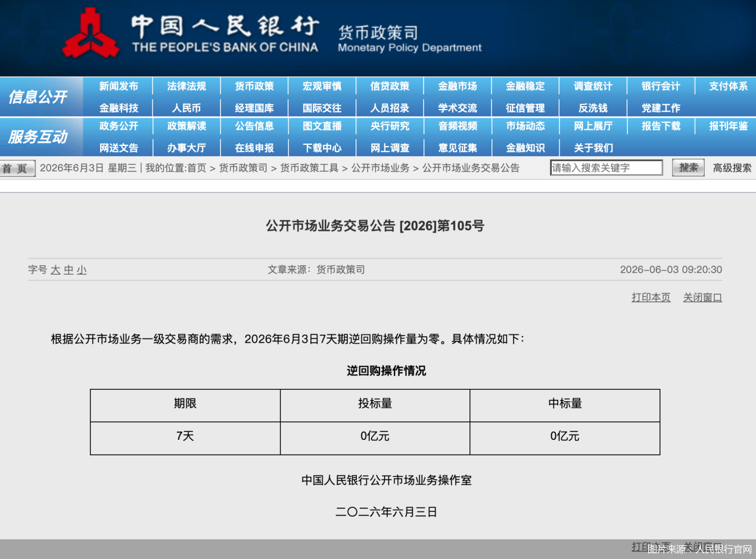756x559 pixels.
Task: Follow the 首页 breadcrumb link
Action: click(x=197, y=168)
